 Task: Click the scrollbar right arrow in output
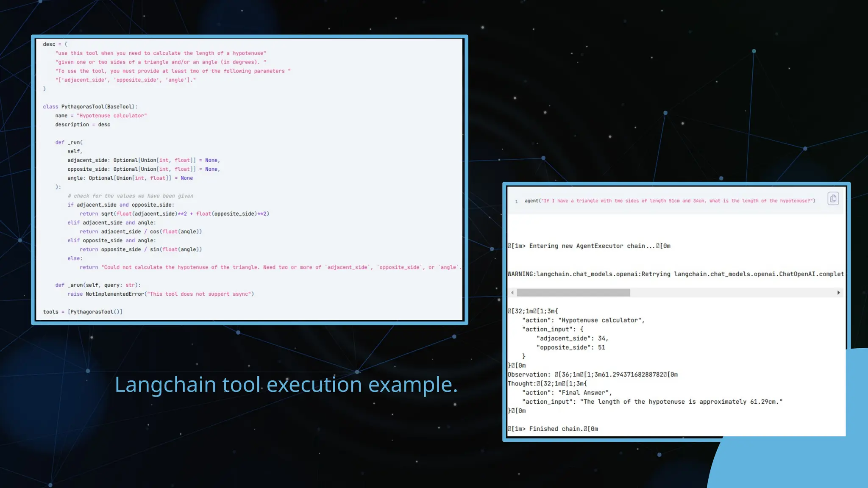click(x=838, y=293)
